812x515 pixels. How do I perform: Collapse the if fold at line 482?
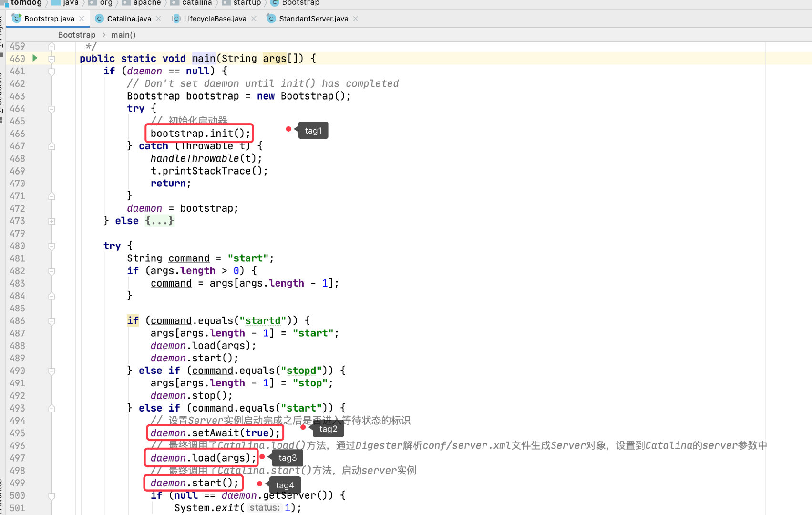pyautogui.click(x=51, y=271)
